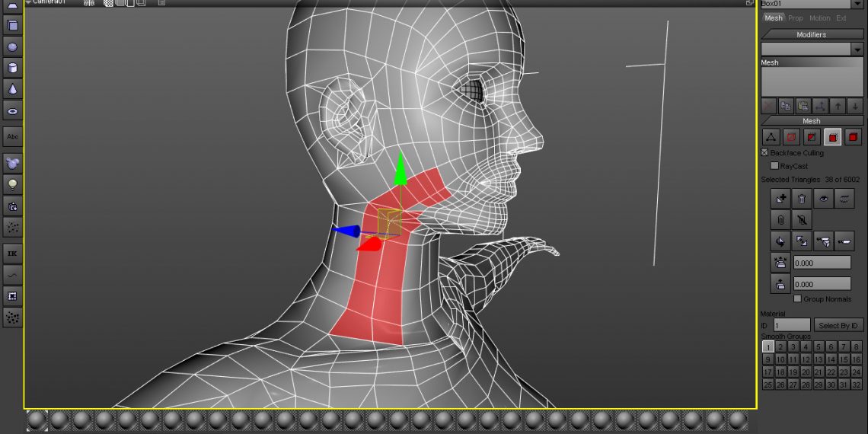Select the cone primitive tool
The width and height of the screenshot is (868, 434).
point(12,89)
